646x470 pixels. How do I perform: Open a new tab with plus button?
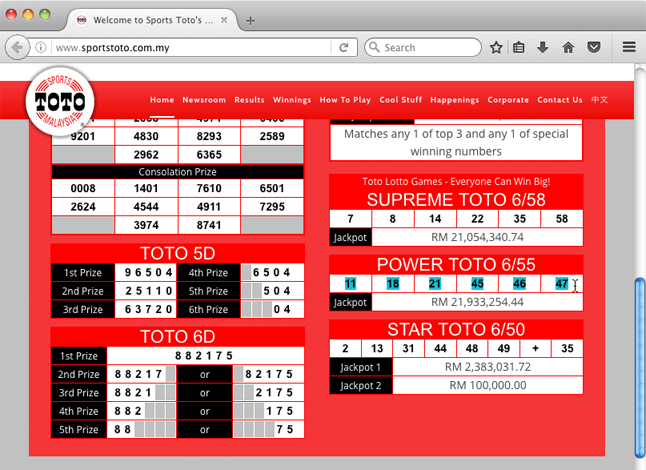(250, 20)
